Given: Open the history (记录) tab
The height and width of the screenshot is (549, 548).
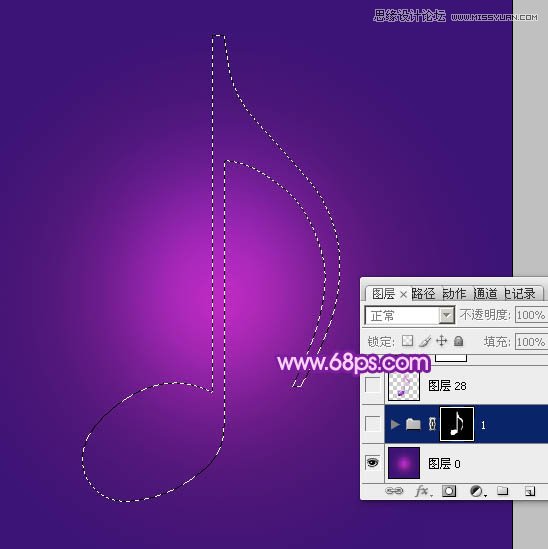Looking at the screenshot, I should tap(520, 294).
